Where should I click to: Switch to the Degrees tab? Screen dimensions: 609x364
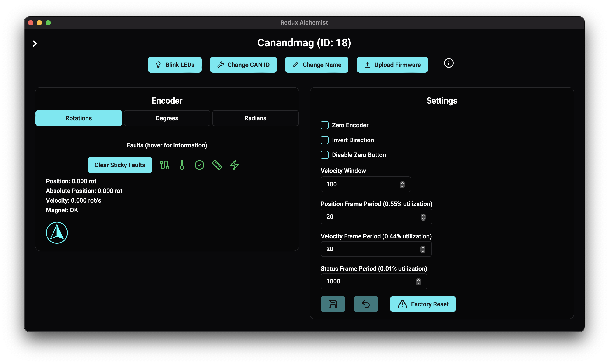point(167,118)
